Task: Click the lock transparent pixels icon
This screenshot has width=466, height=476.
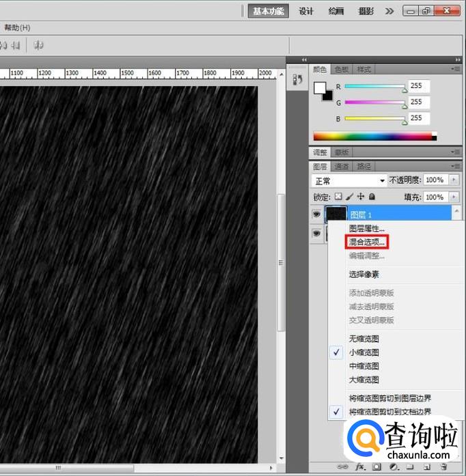Action: pos(338,197)
